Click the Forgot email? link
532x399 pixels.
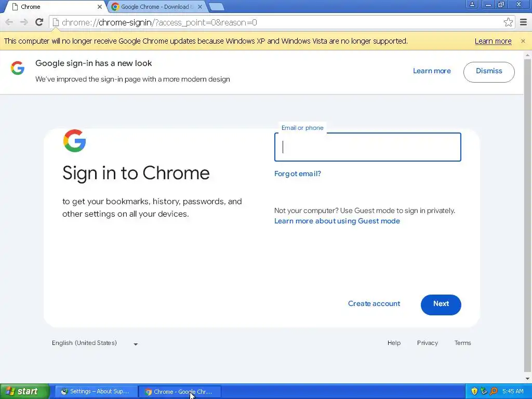click(298, 174)
